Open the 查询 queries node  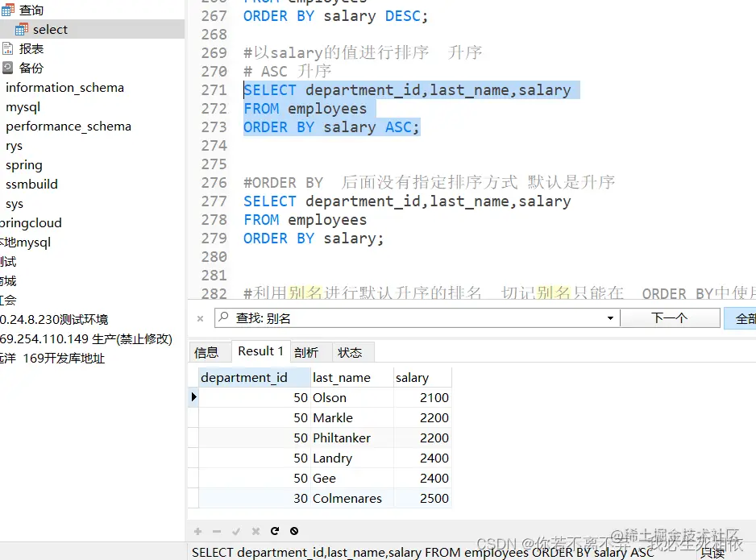[31, 10]
